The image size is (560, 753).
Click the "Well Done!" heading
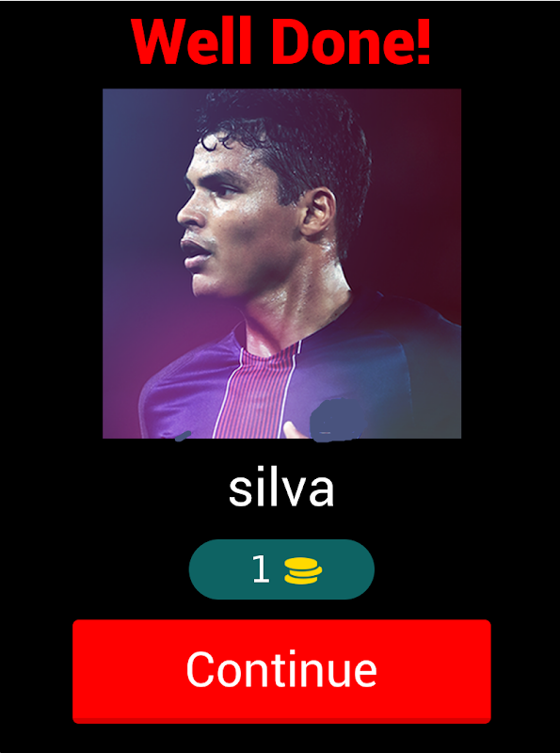(280, 41)
